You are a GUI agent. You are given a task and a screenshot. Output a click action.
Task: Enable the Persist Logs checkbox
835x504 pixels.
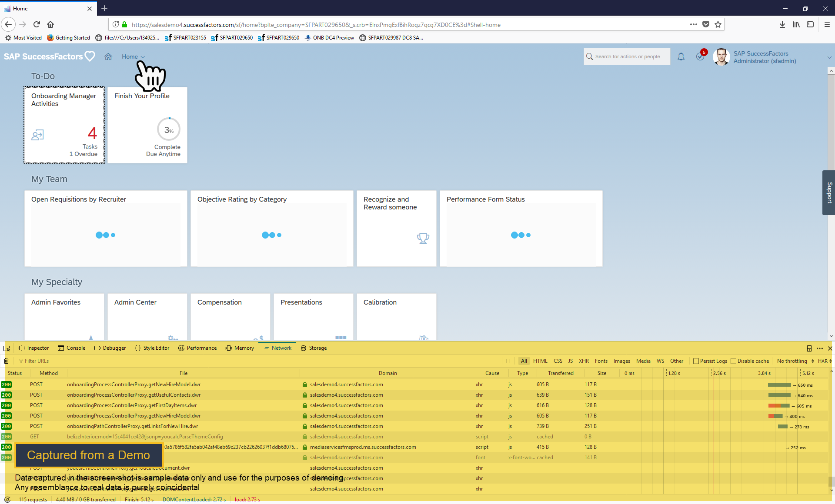click(696, 361)
